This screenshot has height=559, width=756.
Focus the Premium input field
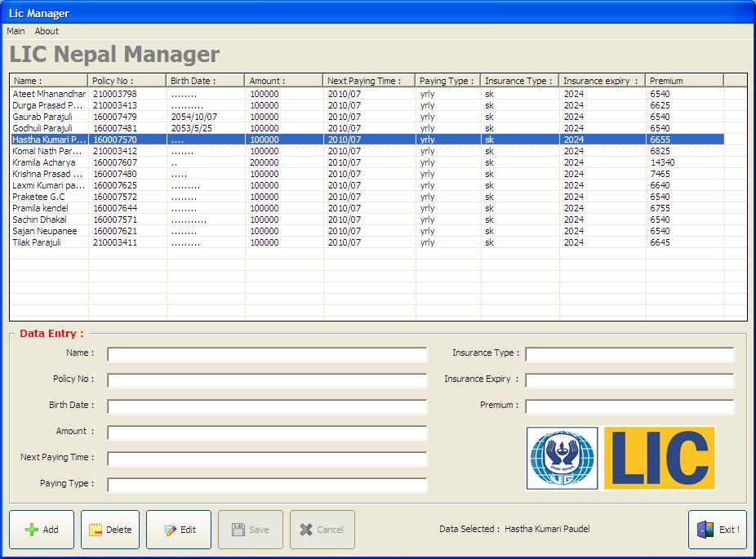(629, 406)
